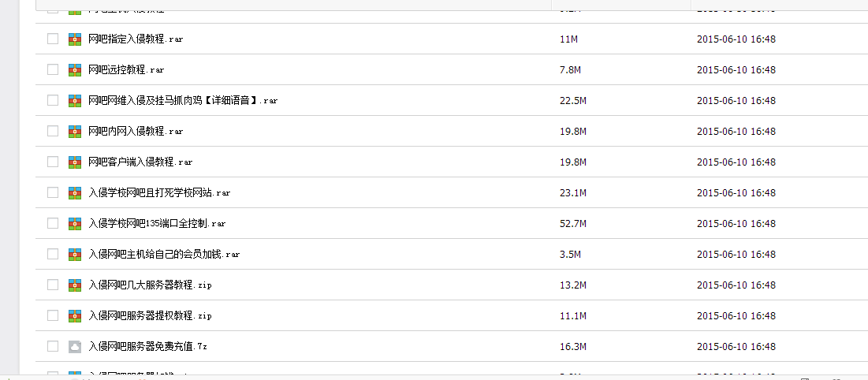This screenshot has height=380, width=868.
Task: Click the archive icon for 入侵学校网吧135端口全控制.rar
Action: [75, 224]
